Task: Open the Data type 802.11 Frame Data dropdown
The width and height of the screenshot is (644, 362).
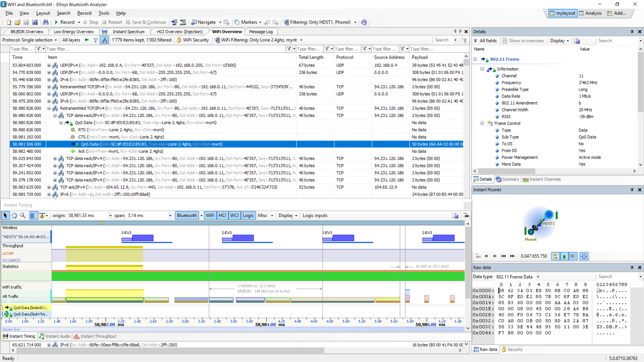Action: [x=538, y=277]
